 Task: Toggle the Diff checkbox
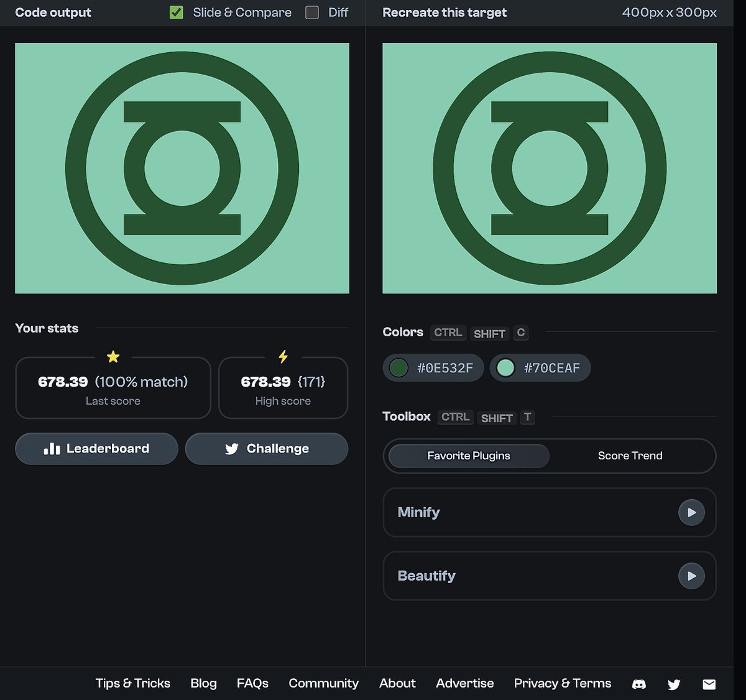tap(312, 12)
